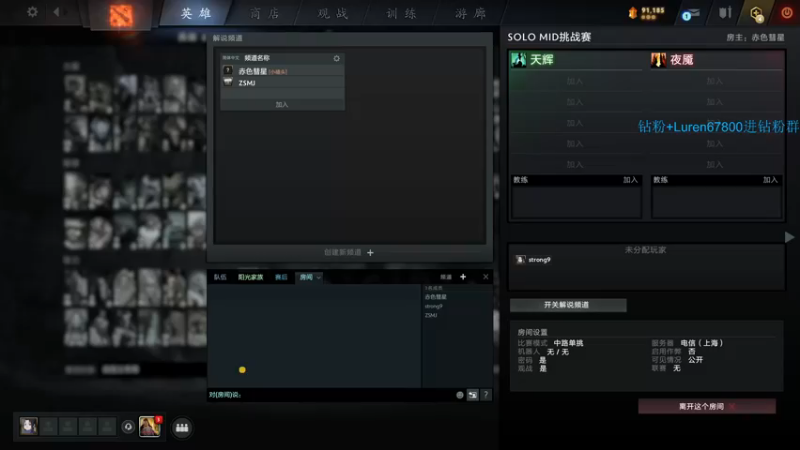The height and width of the screenshot is (450, 800).
Task: Switch to 队伍 chat tab
Action: [220, 277]
